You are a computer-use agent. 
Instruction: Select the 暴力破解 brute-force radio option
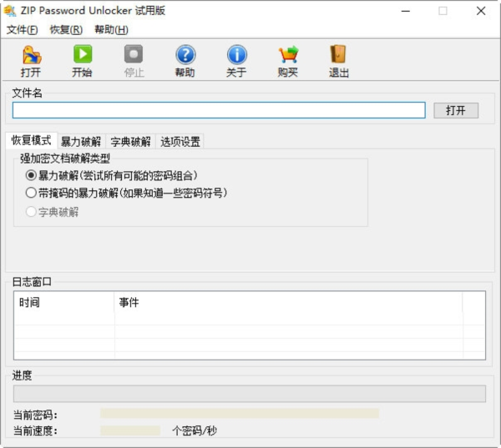(x=32, y=175)
